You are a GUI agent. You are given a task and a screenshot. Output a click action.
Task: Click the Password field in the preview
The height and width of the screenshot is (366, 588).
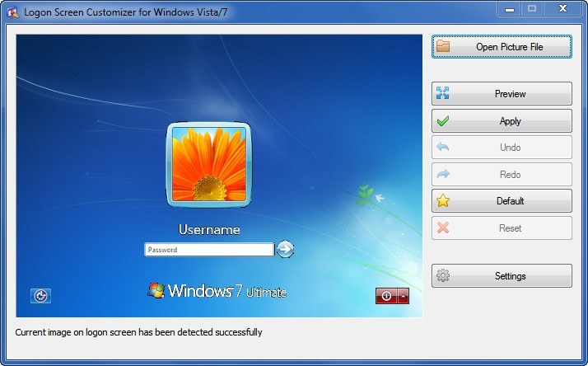[209, 250]
